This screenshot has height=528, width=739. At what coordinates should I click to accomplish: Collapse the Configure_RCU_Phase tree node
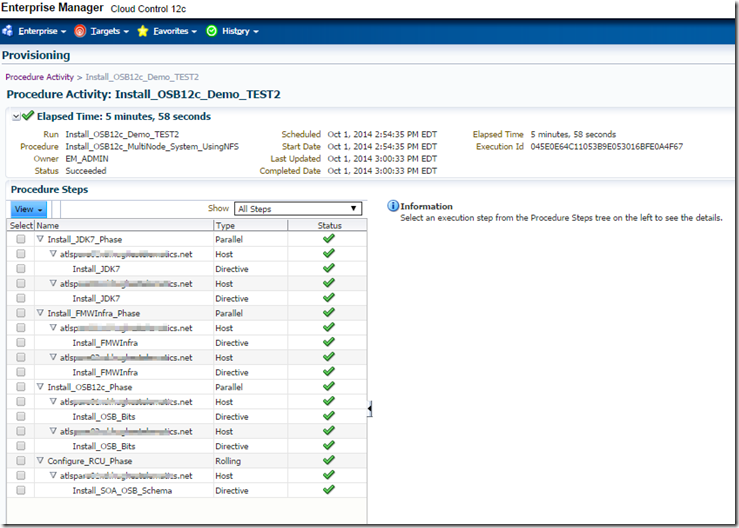40,461
